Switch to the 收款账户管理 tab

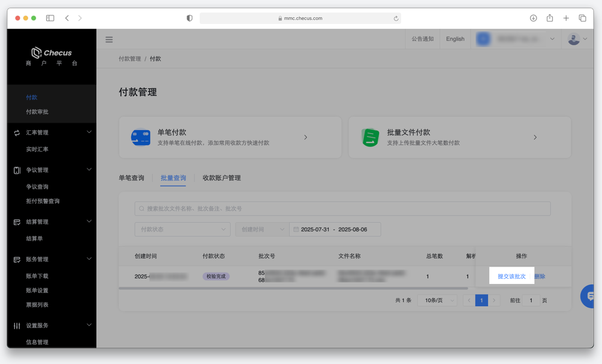[222, 178]
